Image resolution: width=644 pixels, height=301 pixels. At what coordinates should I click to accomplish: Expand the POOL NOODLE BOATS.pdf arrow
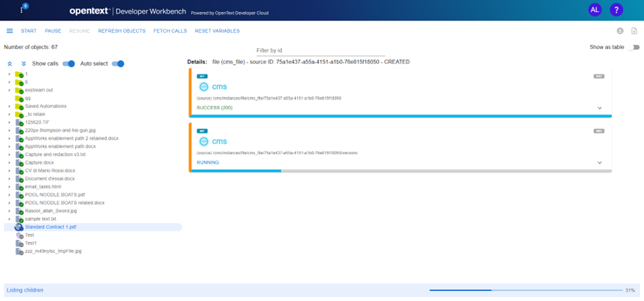(x=9, y=195)
